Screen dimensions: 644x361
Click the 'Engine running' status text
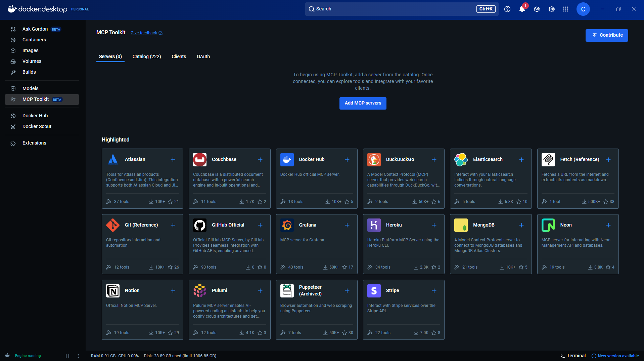click(x=28, y=356)
